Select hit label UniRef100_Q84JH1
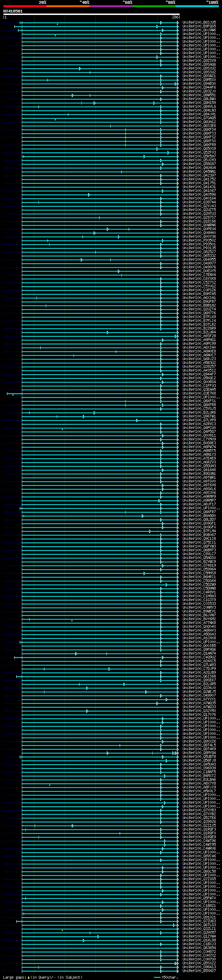This screenshot has height=980, width=222. point(199,114)
